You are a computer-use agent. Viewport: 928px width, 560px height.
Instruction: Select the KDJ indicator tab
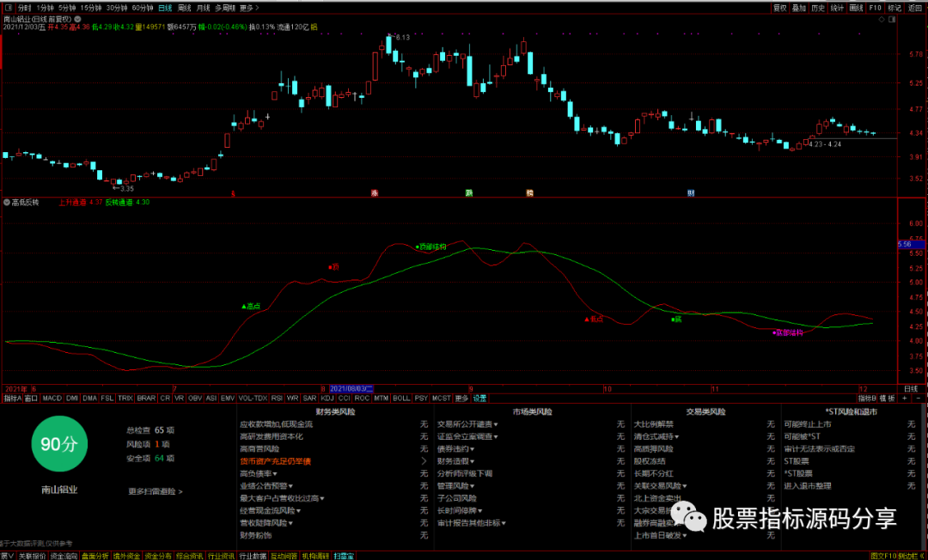327,399
